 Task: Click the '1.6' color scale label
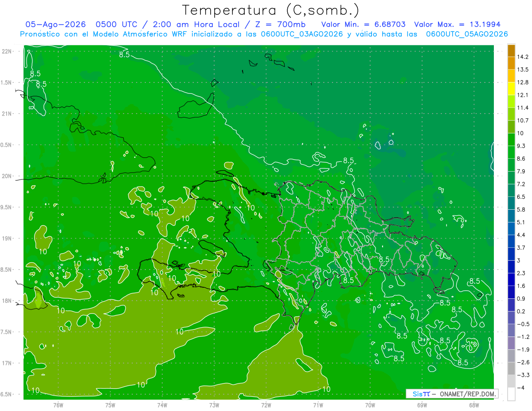point(521,286)
